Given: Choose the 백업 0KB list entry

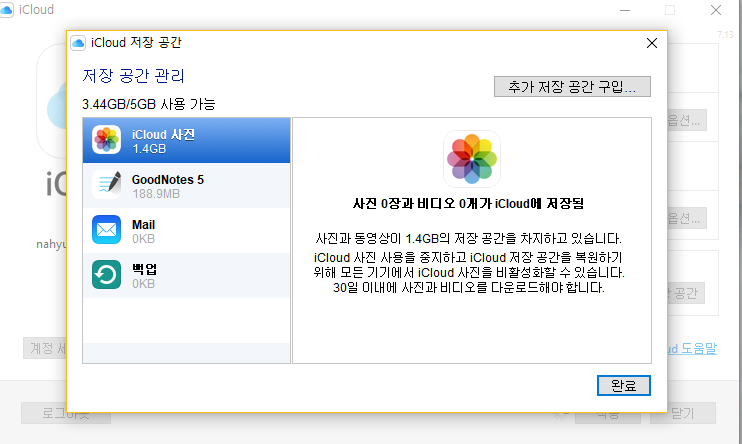Looking at the screenshot, I should coord(186,276).
